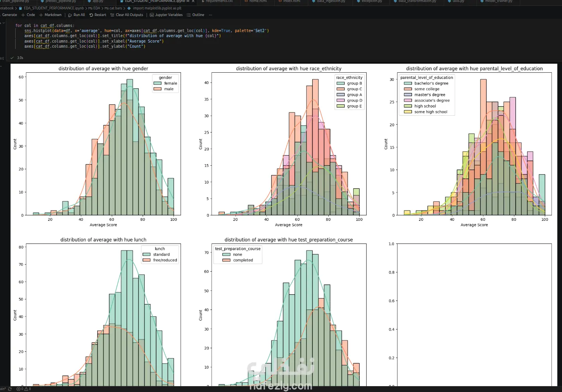Screen dimensions: 562x392
Task: Click the cell execution time 3.0s
Action: click(x=20, y=58)
